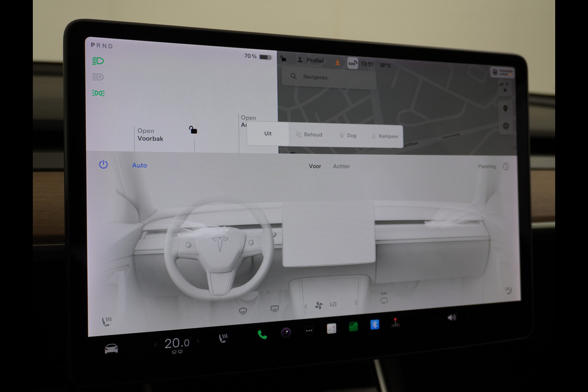Tap the circular button below the map pin
This screenshot has width=588, height=392.
tap(506, 126)
